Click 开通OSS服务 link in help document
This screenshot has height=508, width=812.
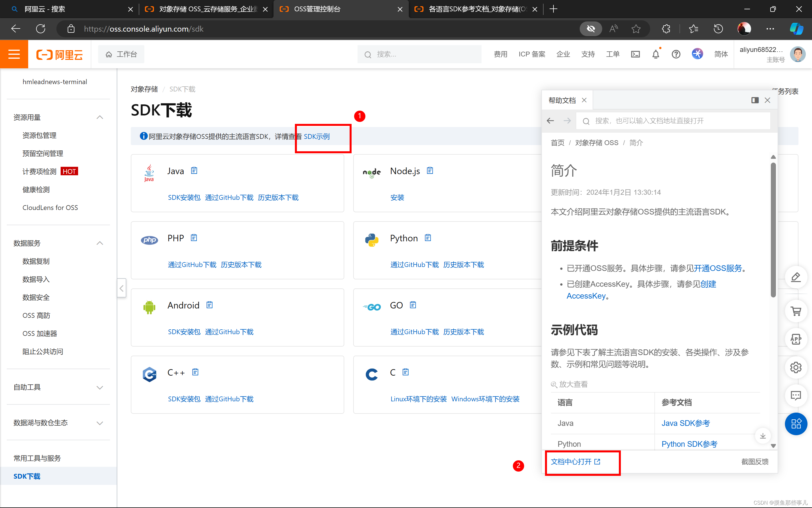[x=718, y=268]
